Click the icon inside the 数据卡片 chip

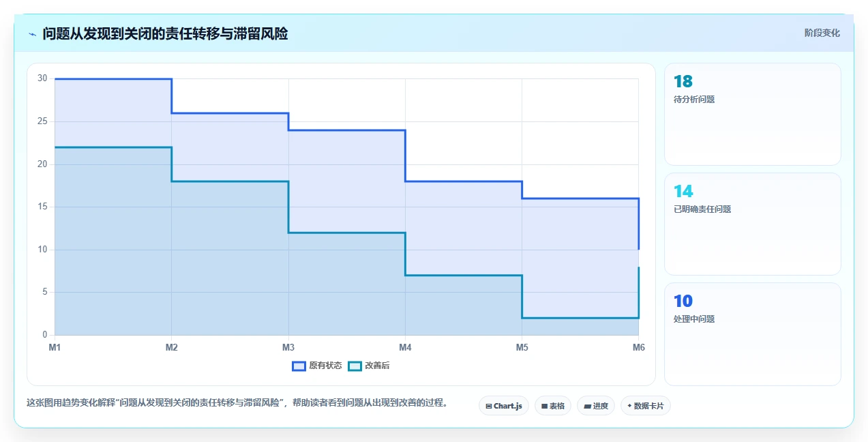coord(629,406)
